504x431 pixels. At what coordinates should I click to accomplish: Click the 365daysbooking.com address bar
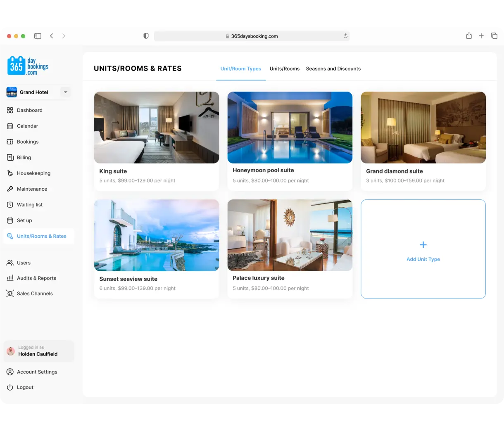coord(252,36)
